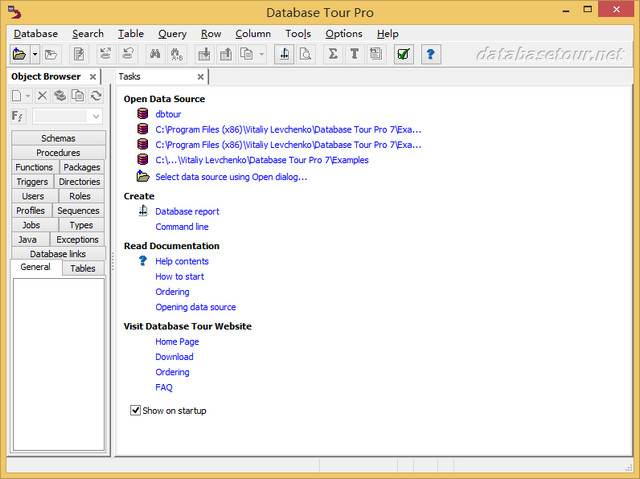Open the filter combo box in Object Browser
Viewport: 640px width, 479px height.
coord(67,117)
